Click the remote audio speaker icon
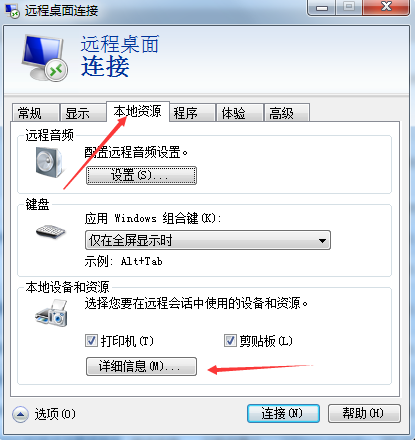This screenshot has width=415, height=440. (49, 163)
